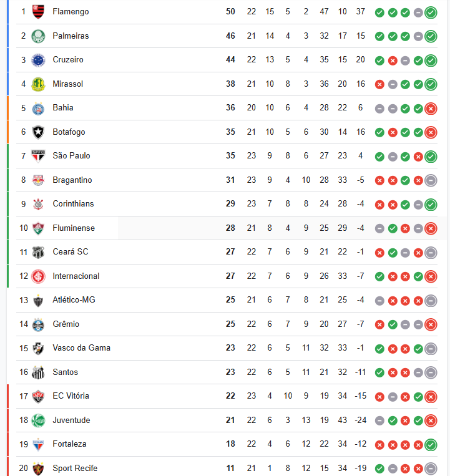Open the Corinthians team link
450x476 pixels.
click(73, 204)
